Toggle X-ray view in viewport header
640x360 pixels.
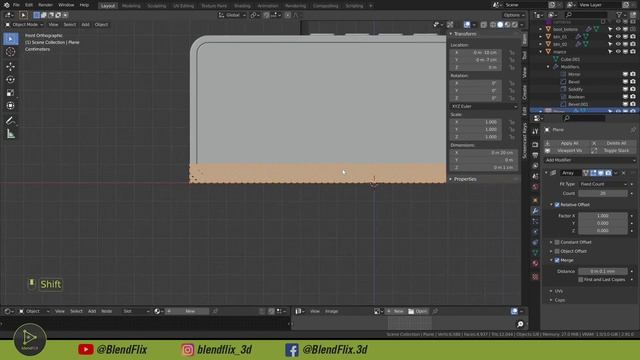tap(483, 25)
